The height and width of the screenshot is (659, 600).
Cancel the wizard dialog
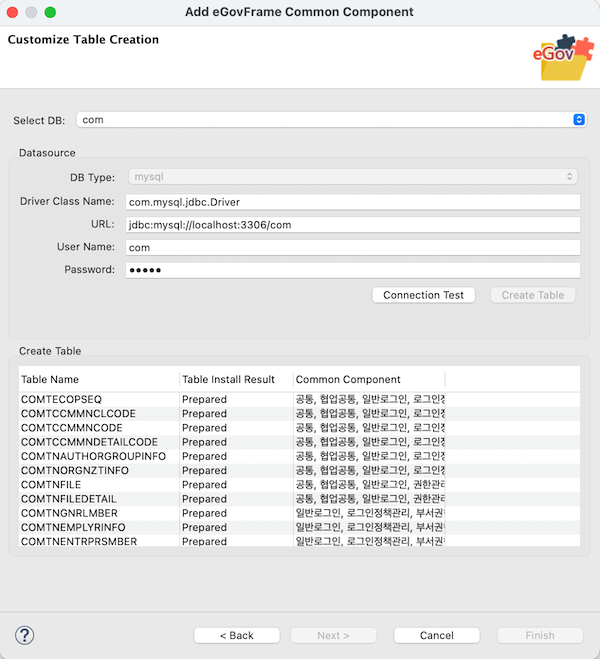pyautogui.click(x=437, y=635)
